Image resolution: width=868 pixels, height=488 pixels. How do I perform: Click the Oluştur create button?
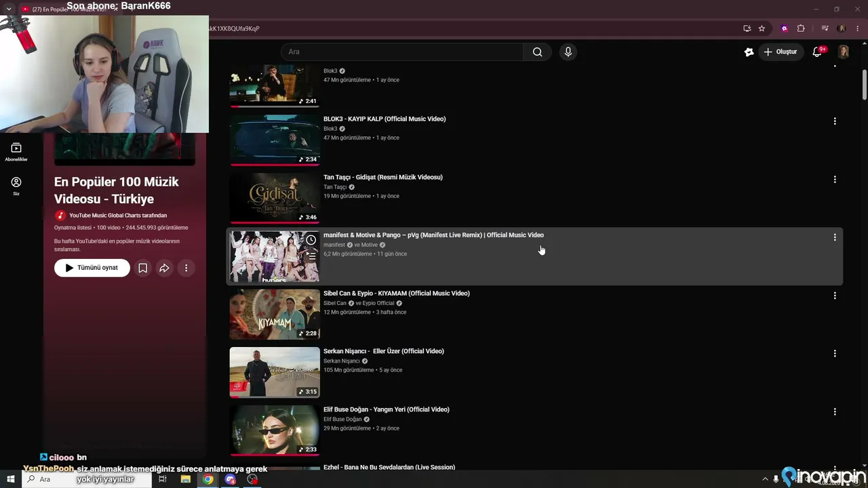tap(780, 52)
